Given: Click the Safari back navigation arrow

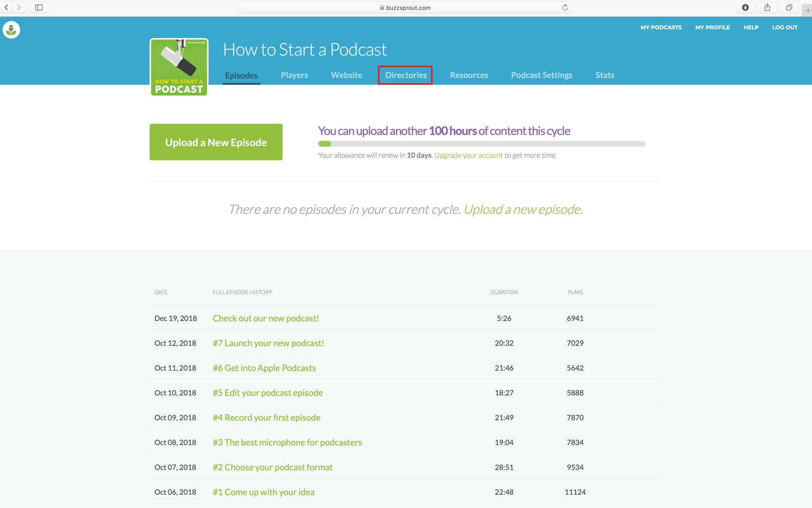Looking at the screenshot, I should (6, 7).
